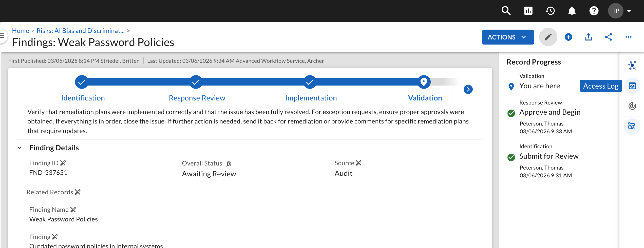Click the You are here location pin
This screenshot has height=248, width=644.
point(511,87)
